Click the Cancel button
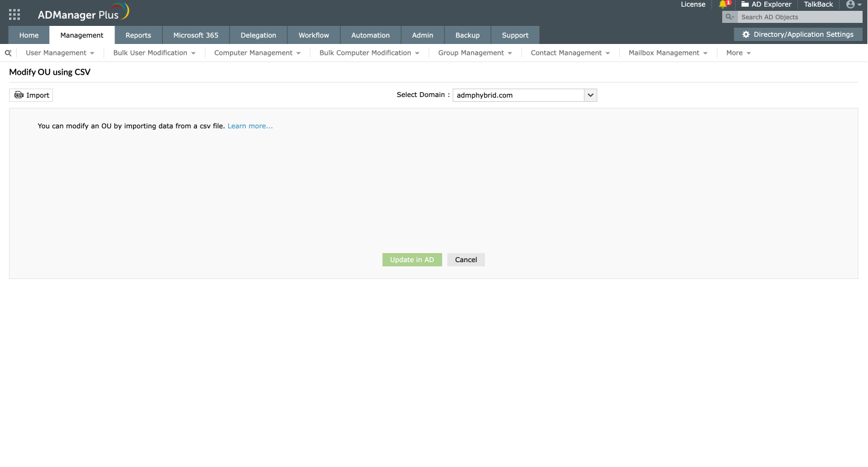This screenshot has width=868, height=467. (466, 260)
